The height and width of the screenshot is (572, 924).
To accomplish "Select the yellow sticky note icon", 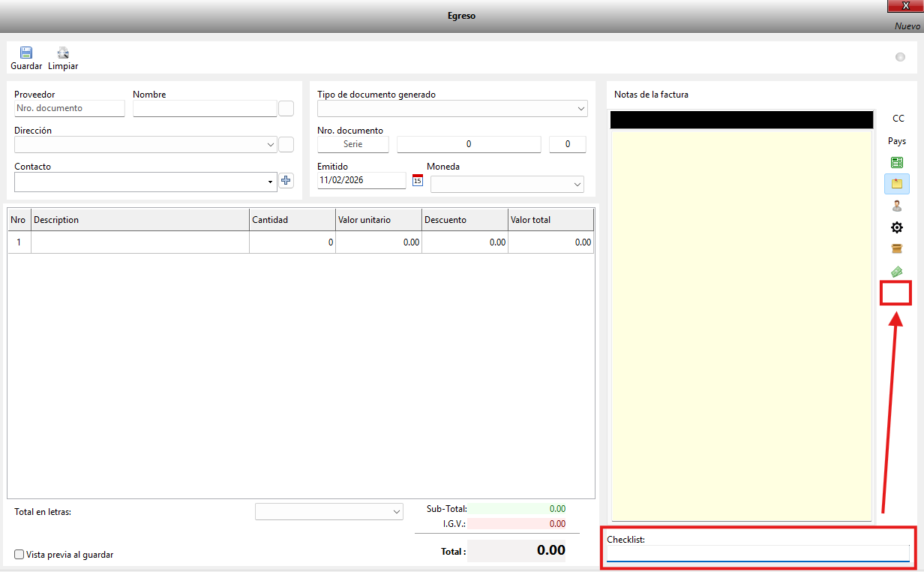I will [x=896, y=184].
